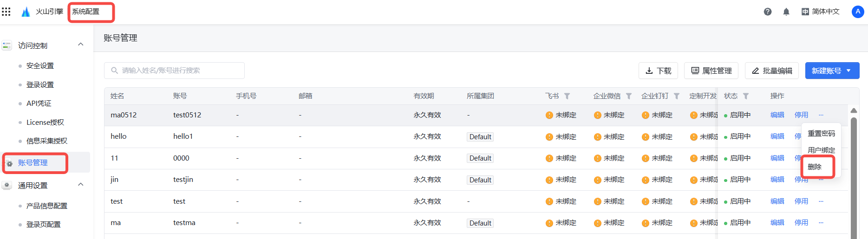Collapse the 访问控制 menu section
The image size is (868, 239).
(x=81, y=45)
